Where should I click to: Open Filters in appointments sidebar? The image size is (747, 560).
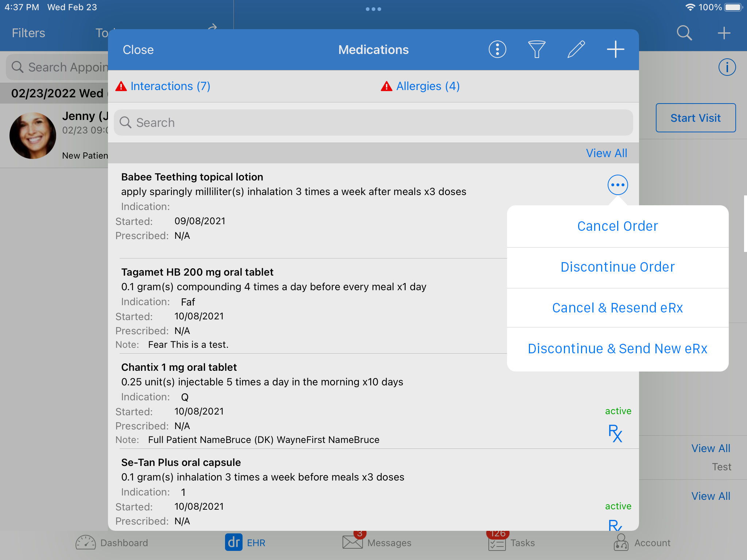pos(28,33)
